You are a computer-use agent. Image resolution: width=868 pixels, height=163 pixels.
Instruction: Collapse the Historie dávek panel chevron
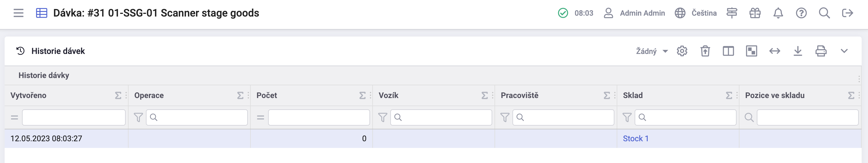point(844,51)
